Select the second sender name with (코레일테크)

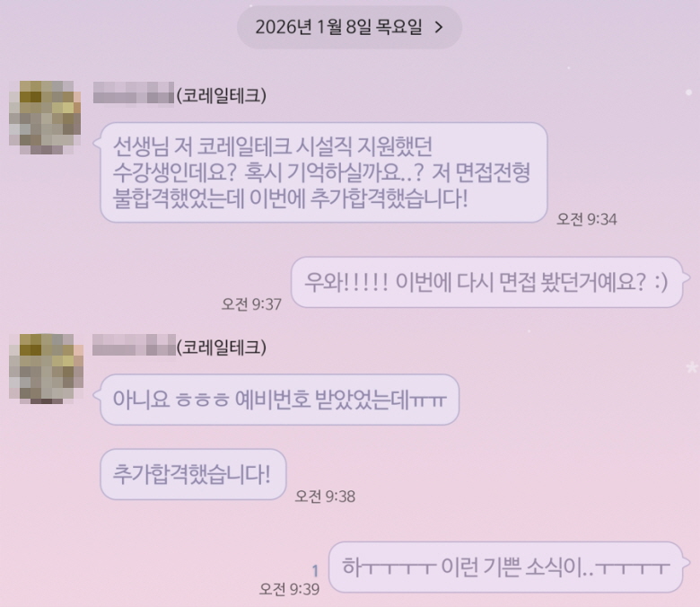click(179, 347)
